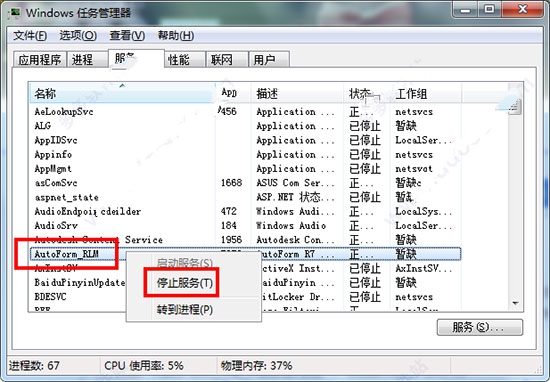Choose 转到进程(P) from context menu
Image resolution: width=550 pixels, height=382 pixels.
(x=185, y=310)
